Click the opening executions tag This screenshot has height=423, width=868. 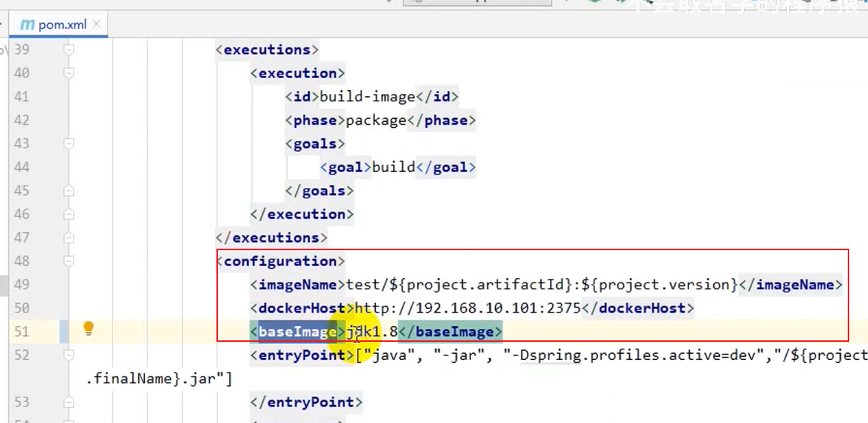(268, 50)
